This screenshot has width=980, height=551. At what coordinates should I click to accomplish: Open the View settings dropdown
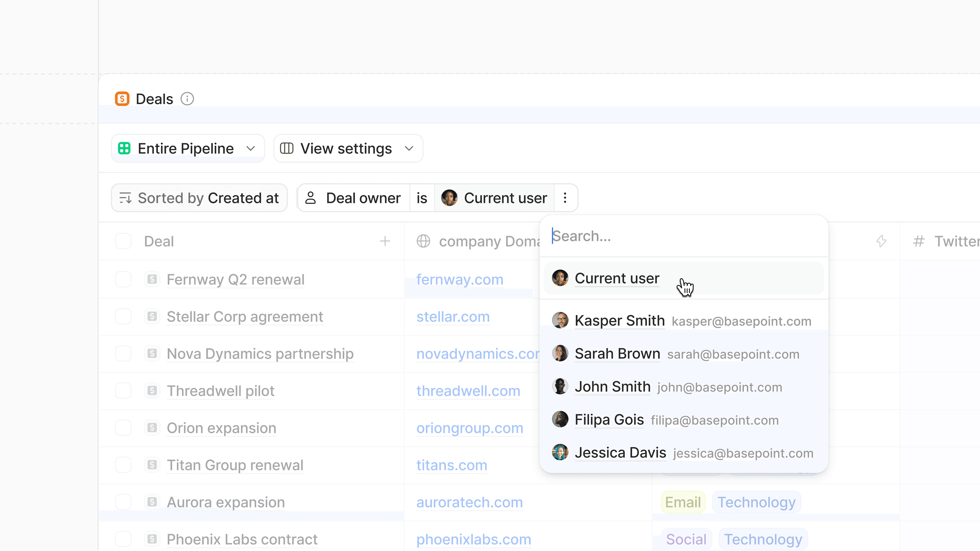pos(348,148)
